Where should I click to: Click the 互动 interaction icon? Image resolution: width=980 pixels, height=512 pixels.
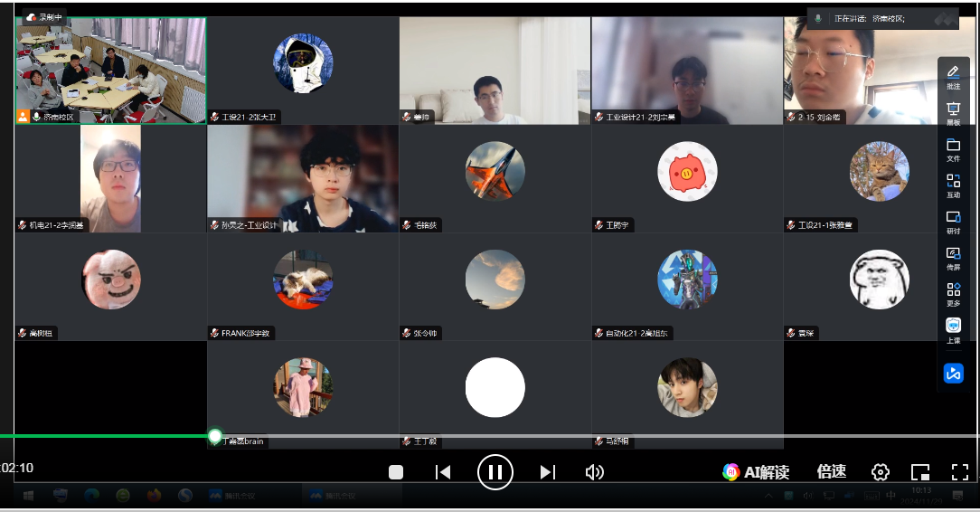point(953,185)
